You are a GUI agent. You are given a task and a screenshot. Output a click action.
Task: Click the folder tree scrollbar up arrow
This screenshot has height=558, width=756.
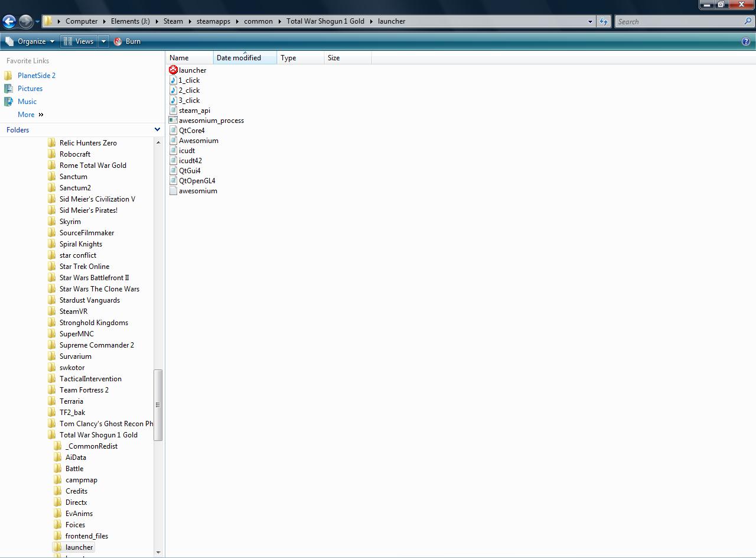click(158, 142)
